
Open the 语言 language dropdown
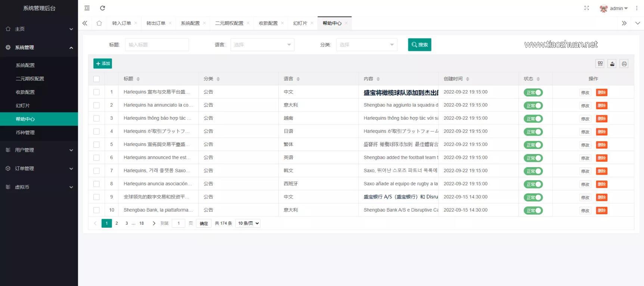click(262, 44)
